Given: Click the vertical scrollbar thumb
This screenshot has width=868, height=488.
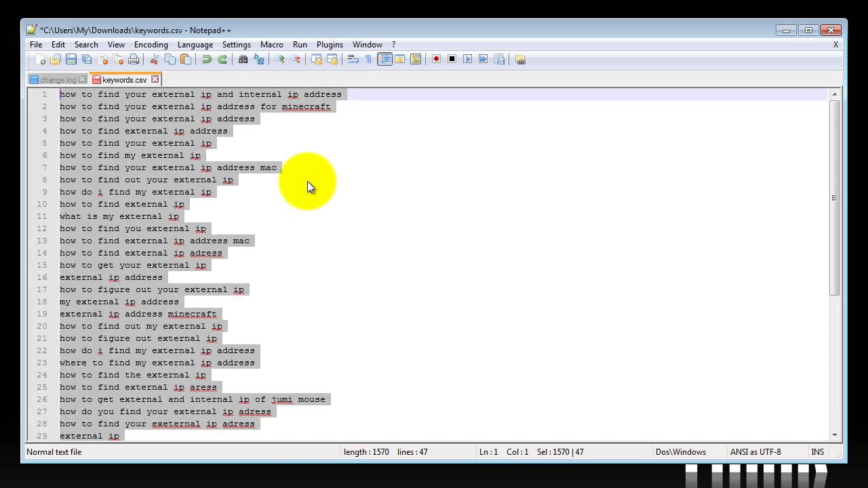Looking at the screenshot, I should point(835,197).
